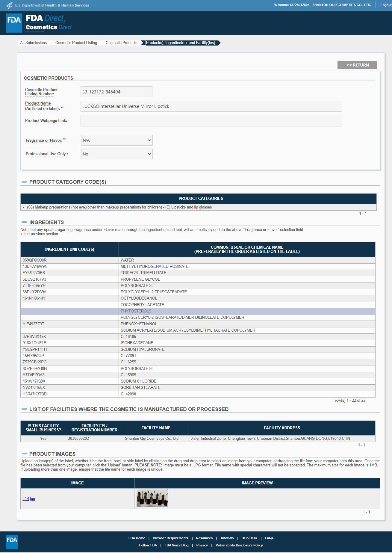
Task: Click UNII code HIE492ZZ3T
Action: [33, 324]
